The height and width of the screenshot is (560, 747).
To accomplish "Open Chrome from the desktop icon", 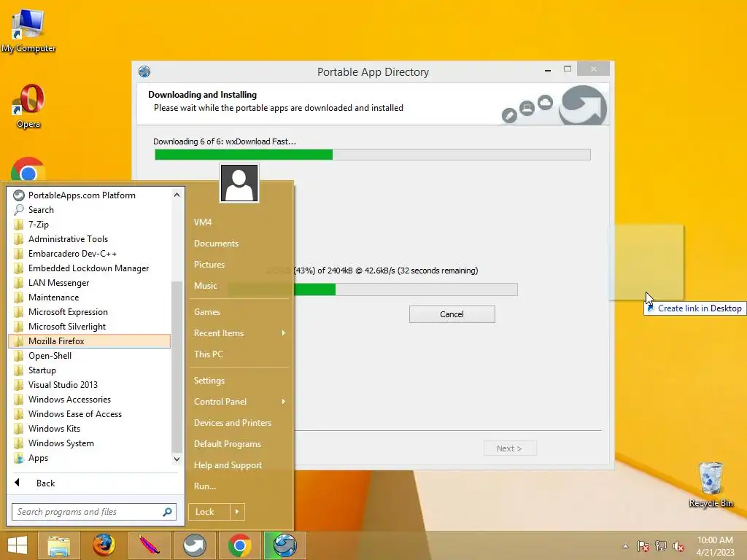I will pos(28,169).
